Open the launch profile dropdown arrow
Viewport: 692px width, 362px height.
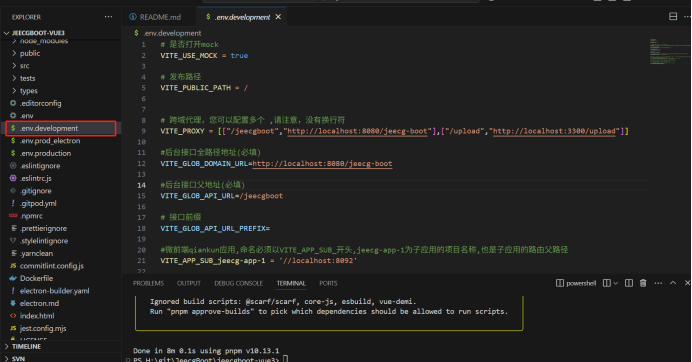pos(615,283)
